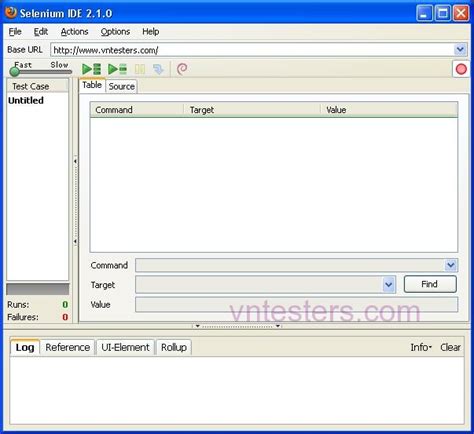474x434 pixels.
Task: Click the Command column header
Action: [x=137, y=110]
